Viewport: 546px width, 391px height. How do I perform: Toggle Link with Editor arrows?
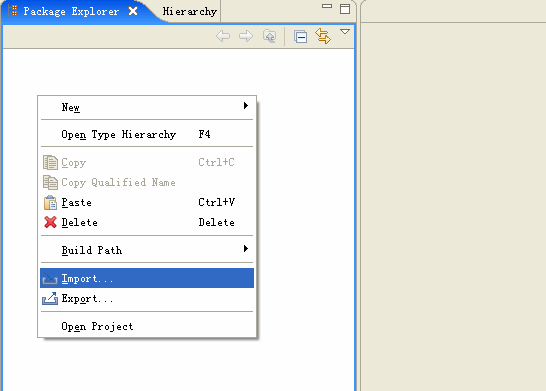(323, 36)
